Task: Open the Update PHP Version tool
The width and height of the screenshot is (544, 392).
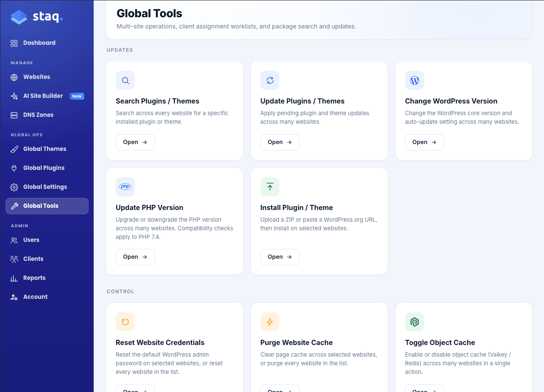Action: point(135,257)
